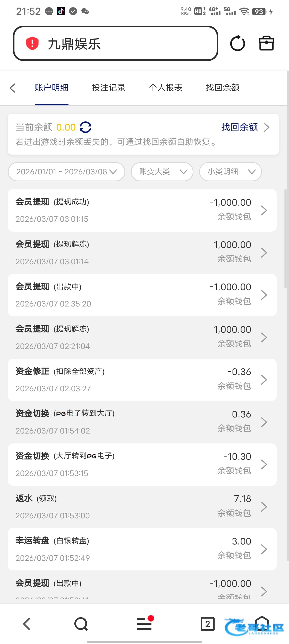Open the briefcase toolbox icon

point(267,43)
